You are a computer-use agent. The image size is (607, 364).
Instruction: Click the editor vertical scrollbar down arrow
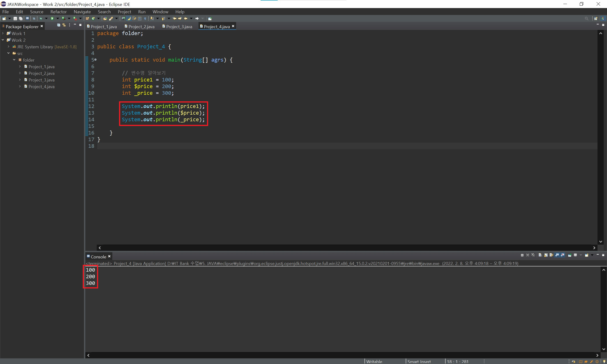point(601,242)
